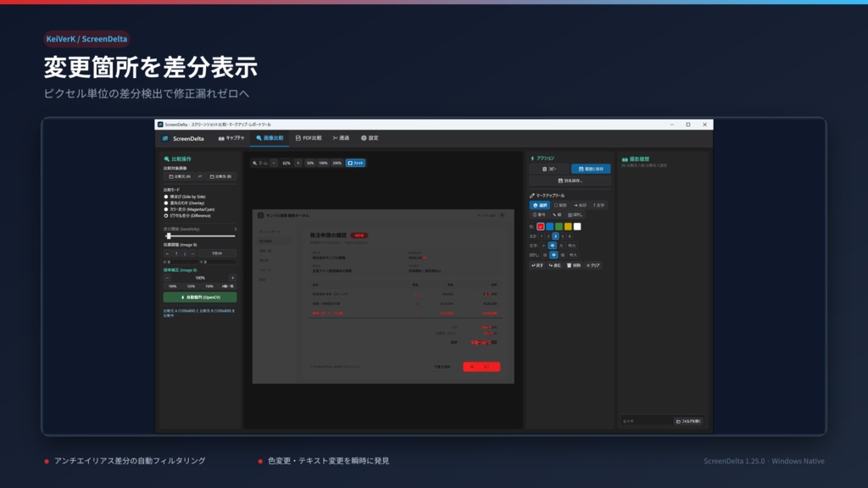Viewport: 868px width, 488px height.
Task: Open 別名保存... save-as dialog
Action: point(570,181)
